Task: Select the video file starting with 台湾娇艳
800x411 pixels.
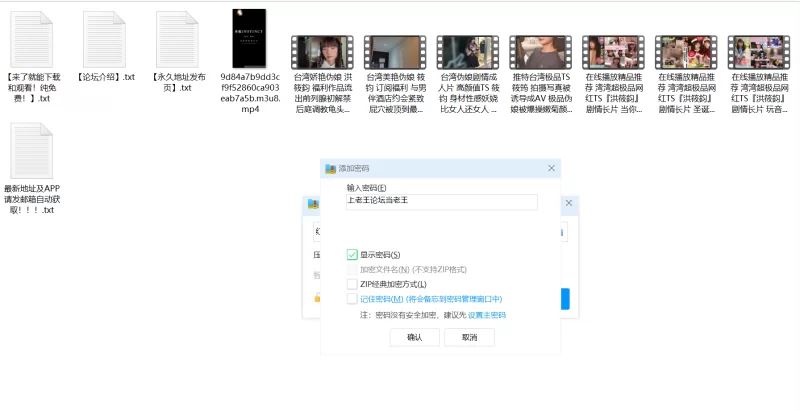Action: tap(322, 53)
